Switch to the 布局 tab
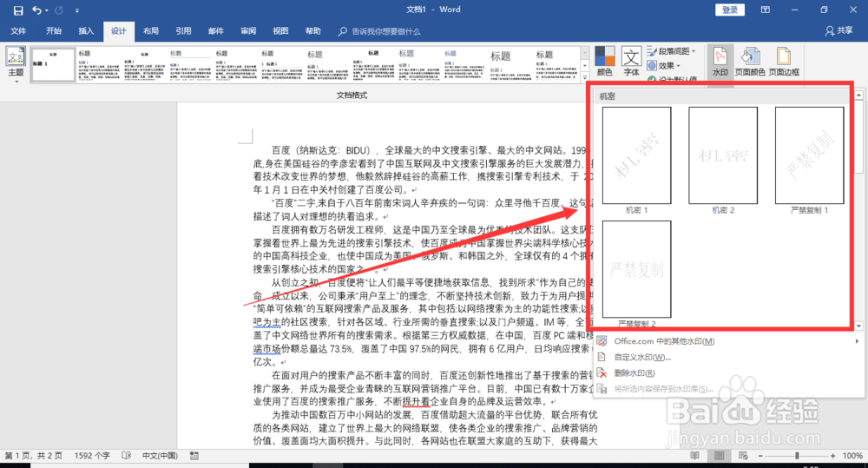The image size is (868, 468). (151, 31)
